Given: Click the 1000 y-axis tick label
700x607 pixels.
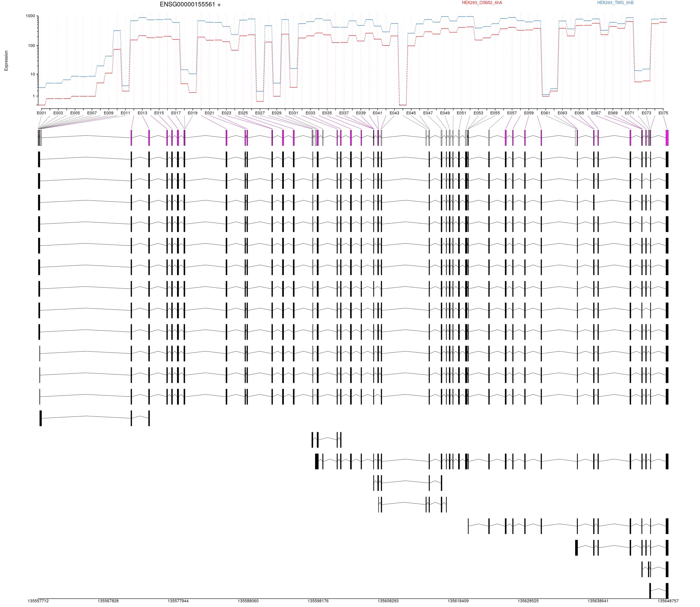Looking at the screenshot, I should (x=30, y=16).
